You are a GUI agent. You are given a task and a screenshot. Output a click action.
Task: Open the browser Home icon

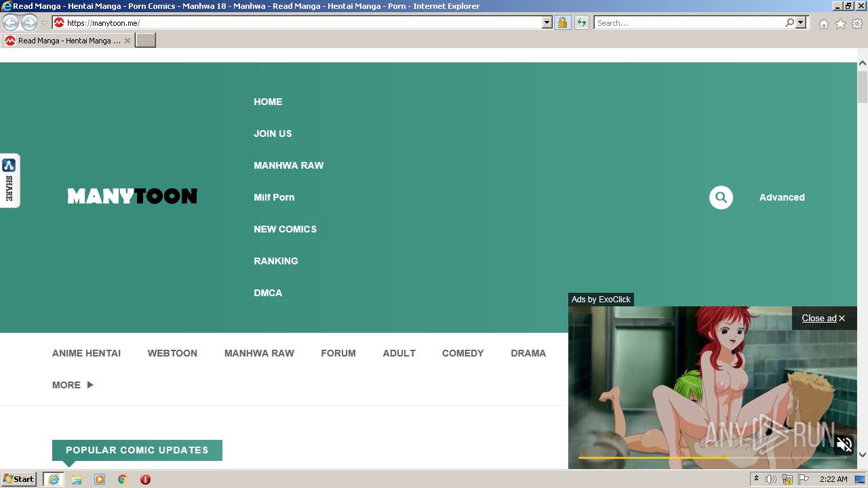[823, 24]
